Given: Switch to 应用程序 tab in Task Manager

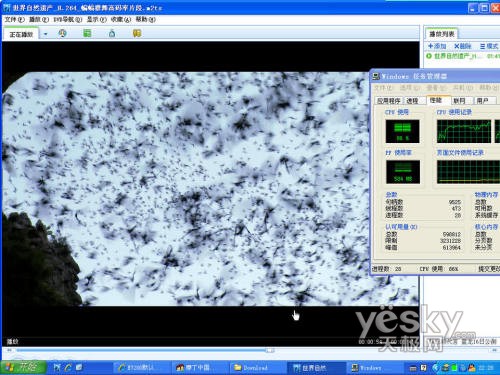Looking at the screenshot, I should coord(389,101).
